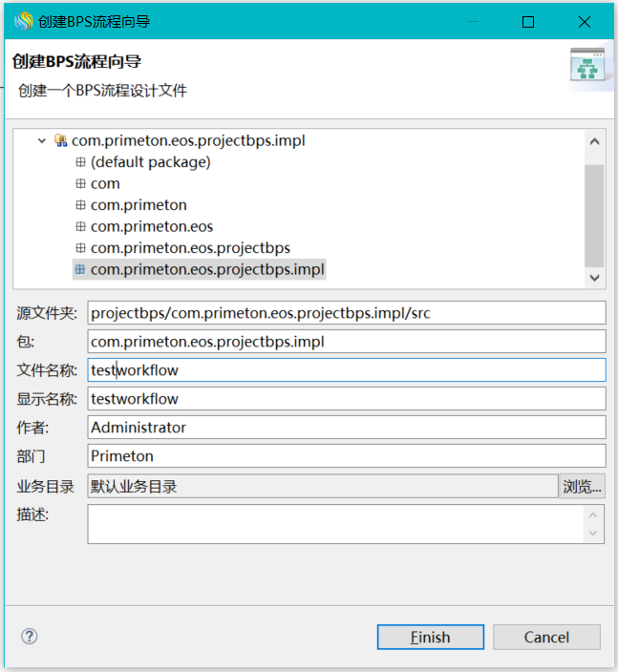Select the com.primeton.eos.projectbps package

pyautogui.click(x=190, y=248)
